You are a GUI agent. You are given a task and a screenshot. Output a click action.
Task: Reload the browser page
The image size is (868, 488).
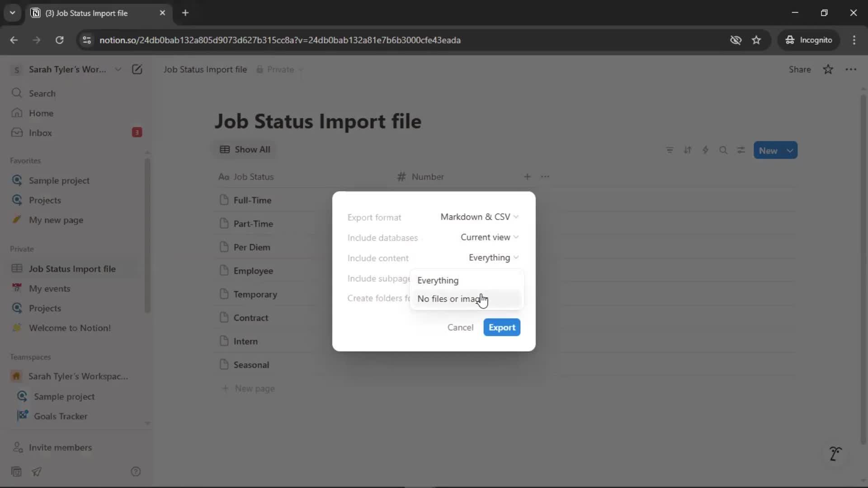pyautogui.click(x=59, y=40)
